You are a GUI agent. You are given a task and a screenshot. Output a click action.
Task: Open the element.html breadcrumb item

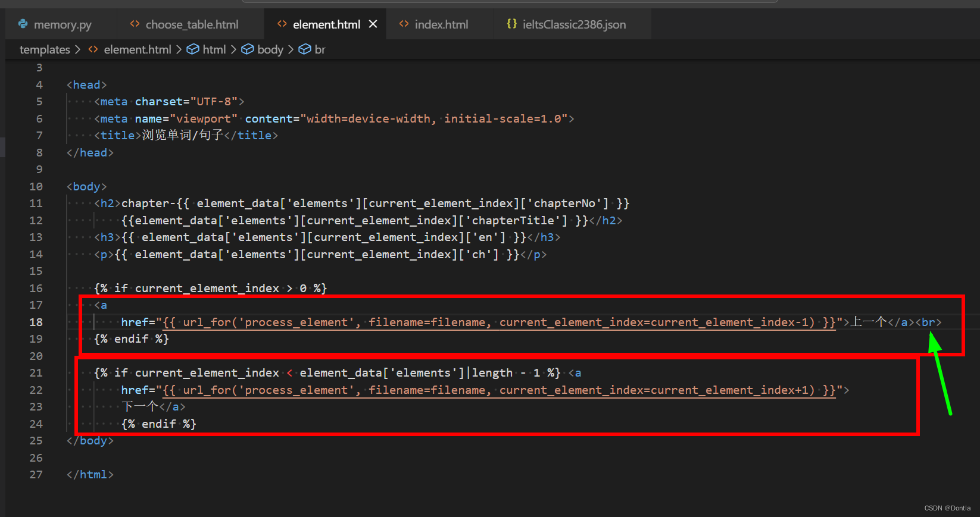coord(138,49)
